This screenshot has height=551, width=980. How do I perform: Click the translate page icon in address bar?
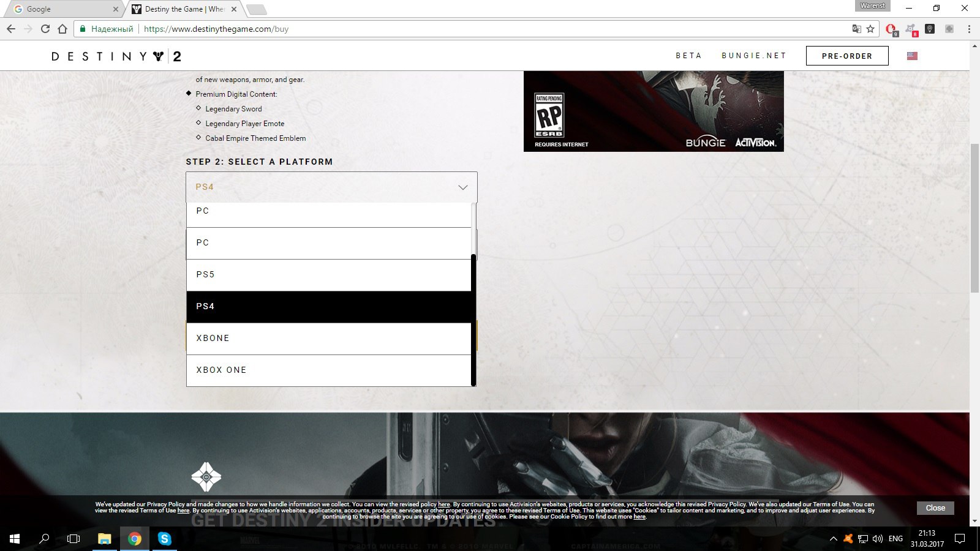point(856,29)
